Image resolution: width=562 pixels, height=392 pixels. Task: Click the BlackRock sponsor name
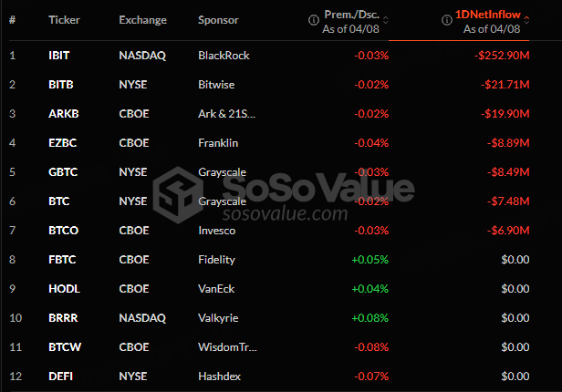pos(224,56)
